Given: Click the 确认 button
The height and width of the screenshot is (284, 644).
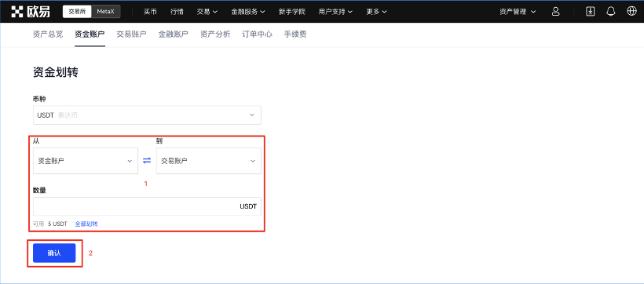Looking at the screenshot, I should coord(54,253).
